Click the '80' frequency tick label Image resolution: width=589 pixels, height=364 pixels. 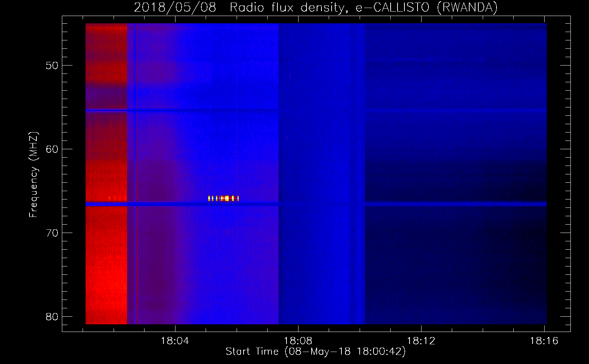pyautogui.click(x=52, y=317)
